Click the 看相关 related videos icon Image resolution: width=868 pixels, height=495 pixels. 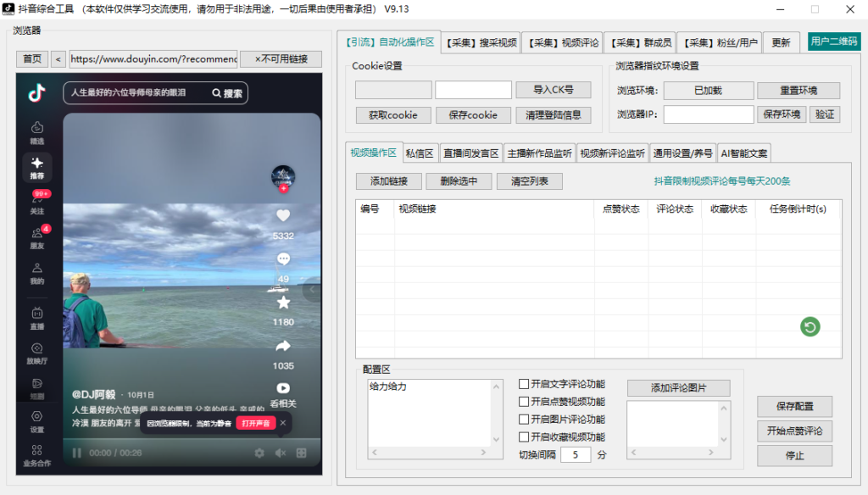coord(283,388)
